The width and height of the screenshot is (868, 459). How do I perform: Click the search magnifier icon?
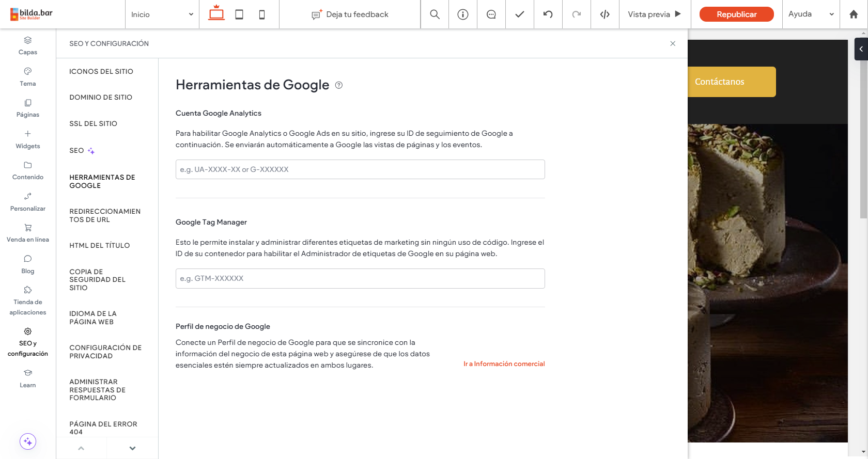point(435,14)
